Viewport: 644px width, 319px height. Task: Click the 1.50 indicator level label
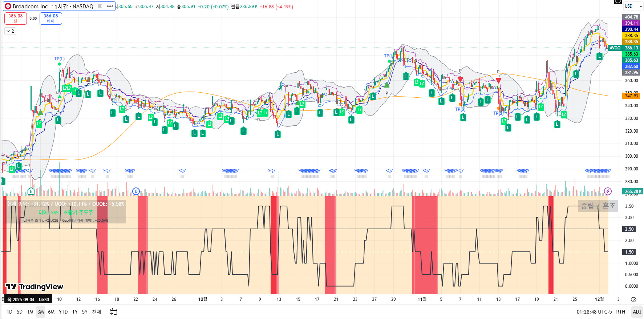(x=629, y=252)
